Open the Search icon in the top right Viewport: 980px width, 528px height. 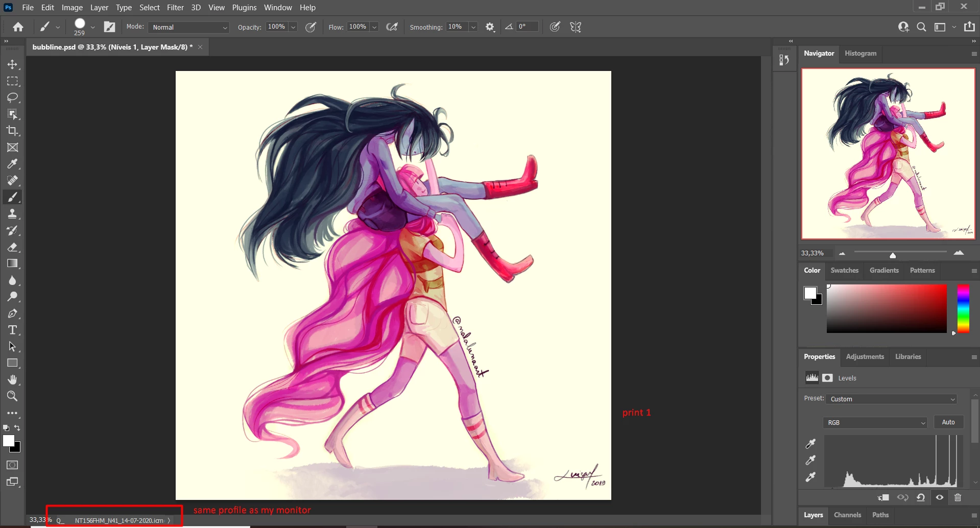921,27
